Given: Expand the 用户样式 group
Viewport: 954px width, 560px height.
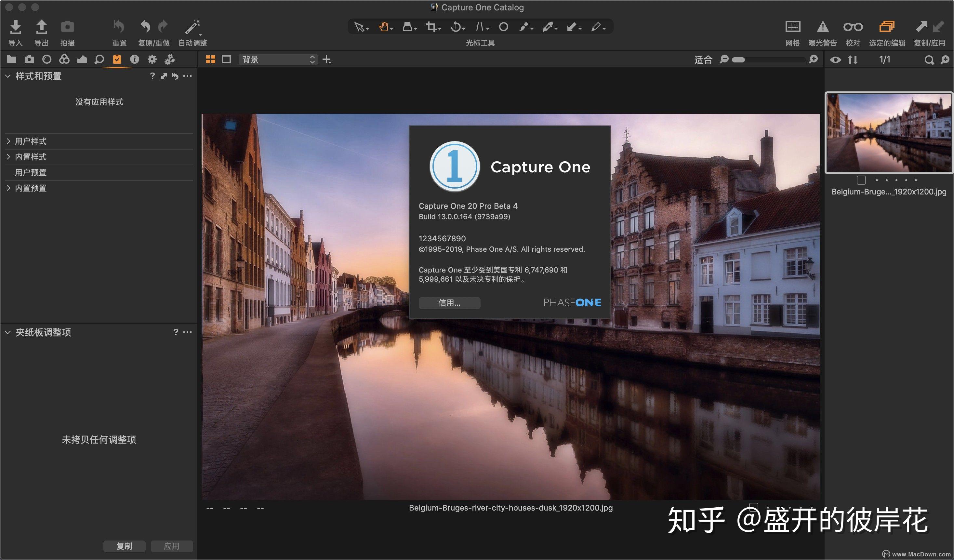Looking at the screenshot, I should [8, 141].
